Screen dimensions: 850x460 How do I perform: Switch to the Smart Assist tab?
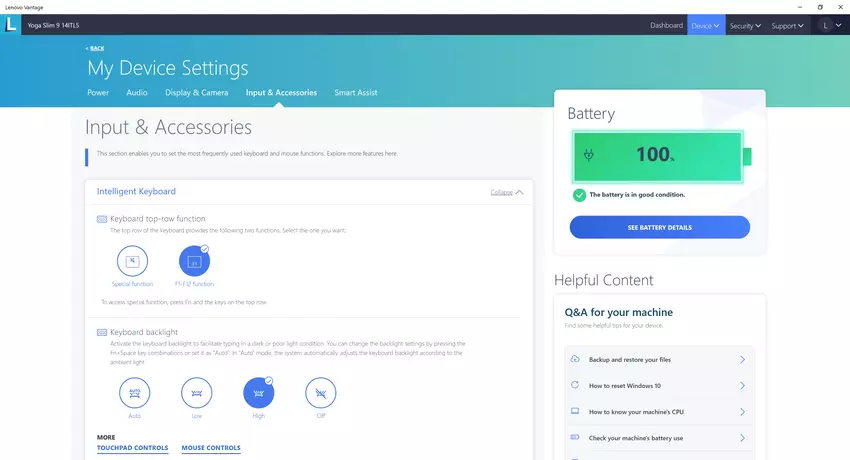(x=356, y=93)
